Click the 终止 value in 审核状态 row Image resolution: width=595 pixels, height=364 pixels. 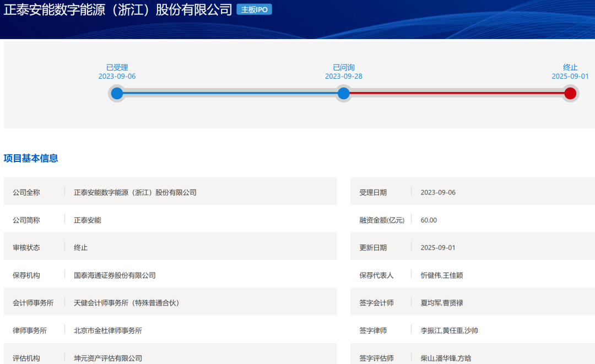[80, 248]
